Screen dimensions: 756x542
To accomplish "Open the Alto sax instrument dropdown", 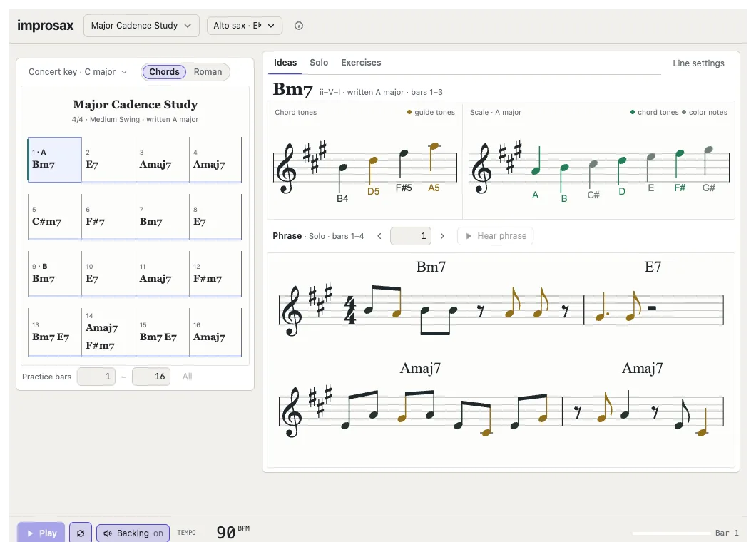I will (245, 26).
